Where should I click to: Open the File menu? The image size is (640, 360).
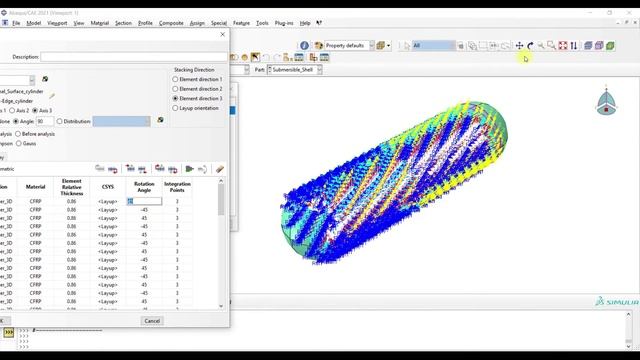16,23
